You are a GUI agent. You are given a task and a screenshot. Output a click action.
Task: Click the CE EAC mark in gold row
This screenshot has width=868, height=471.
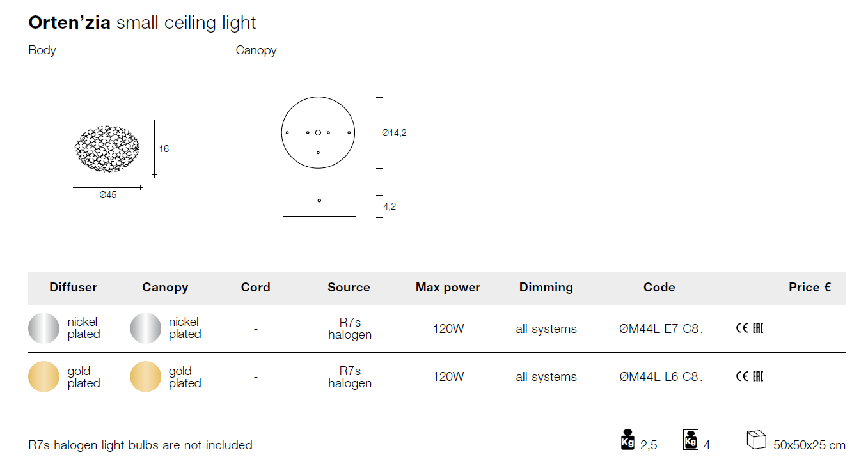click(750, 376)
